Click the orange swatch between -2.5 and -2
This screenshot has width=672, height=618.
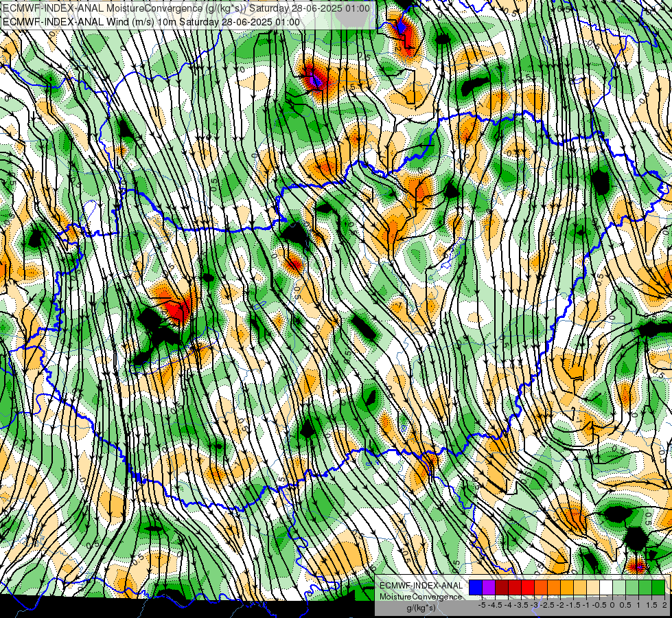click(554, 588)
